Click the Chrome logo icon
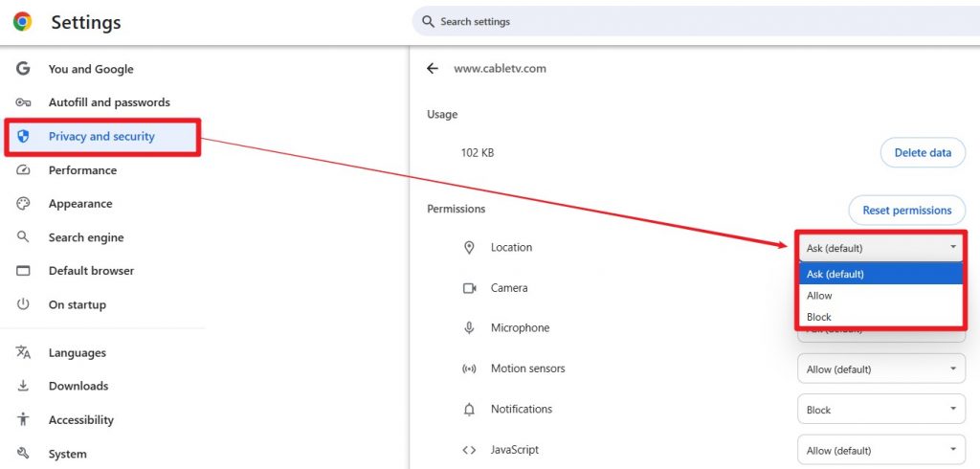Screen dimensions: 980x469 click(x=23, y=22)
